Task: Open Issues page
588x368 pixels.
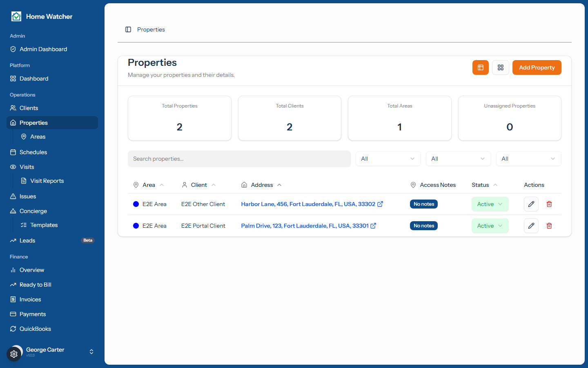Action: tap(52, 196)
